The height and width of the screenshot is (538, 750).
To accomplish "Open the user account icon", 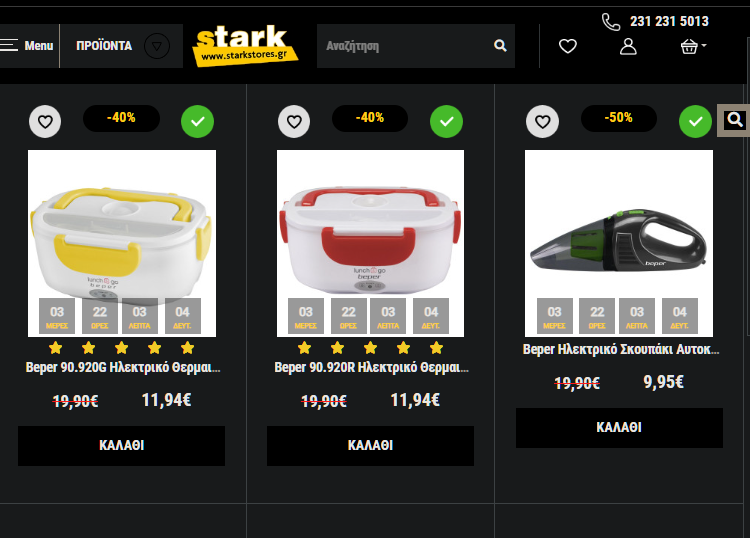I will point(628,46).
